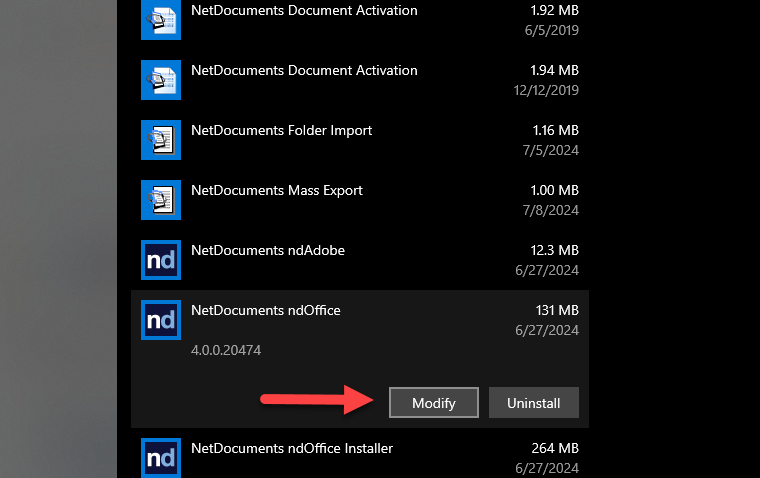Click the version number 4.0.0.20474
Viewport: 760px width, 478px height.
pos(226,350)
